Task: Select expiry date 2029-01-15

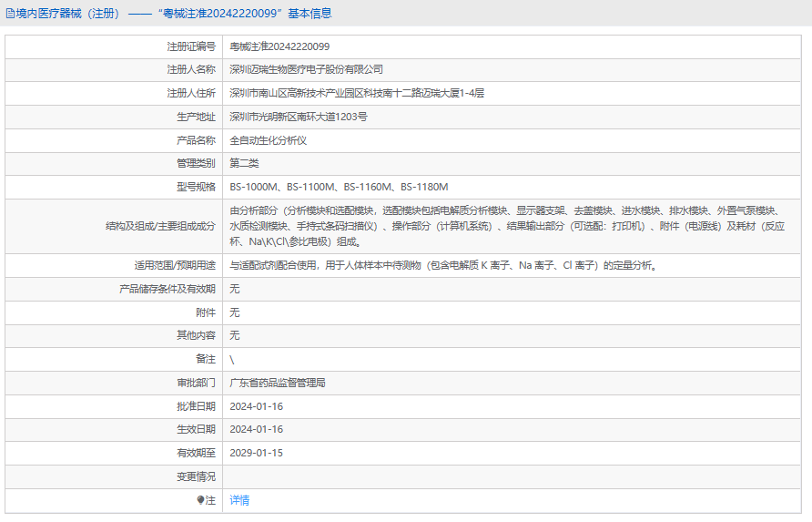Action: coord(257,453)
